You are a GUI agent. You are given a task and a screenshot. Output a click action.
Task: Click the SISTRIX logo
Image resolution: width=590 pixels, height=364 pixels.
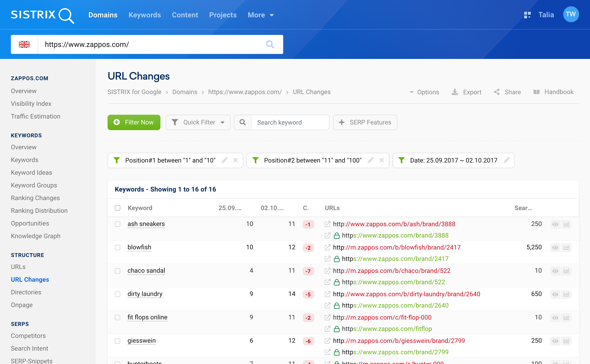(42, 15)
